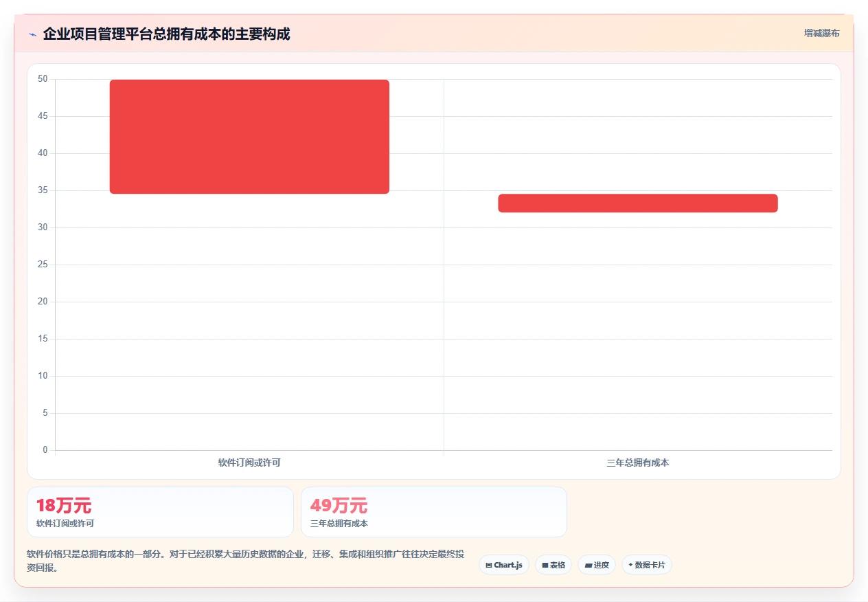Open the 18万元 data card
The width and height of the screenshot is (868, 602).
click(160, 512)
